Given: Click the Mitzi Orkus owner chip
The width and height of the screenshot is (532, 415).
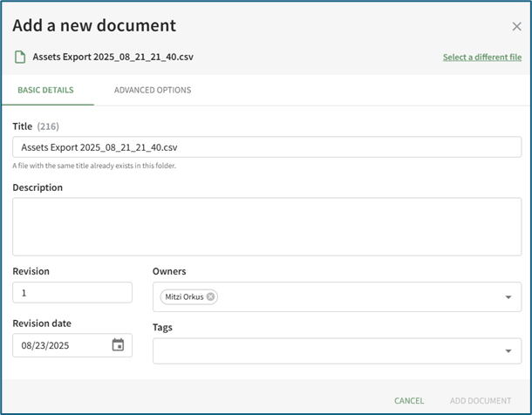Looking at the screenshot, I should [182, 296].
